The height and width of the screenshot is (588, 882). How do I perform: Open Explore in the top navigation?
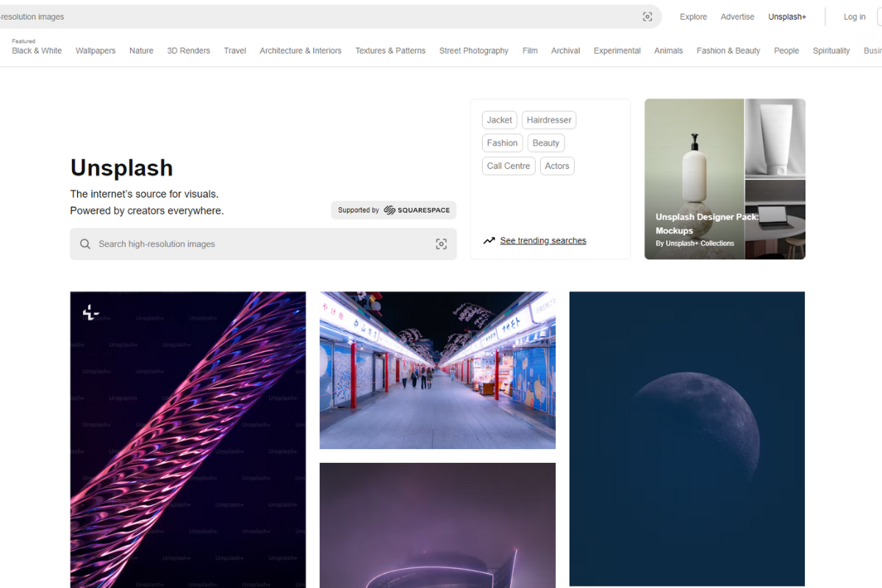(x=693, y=17)
